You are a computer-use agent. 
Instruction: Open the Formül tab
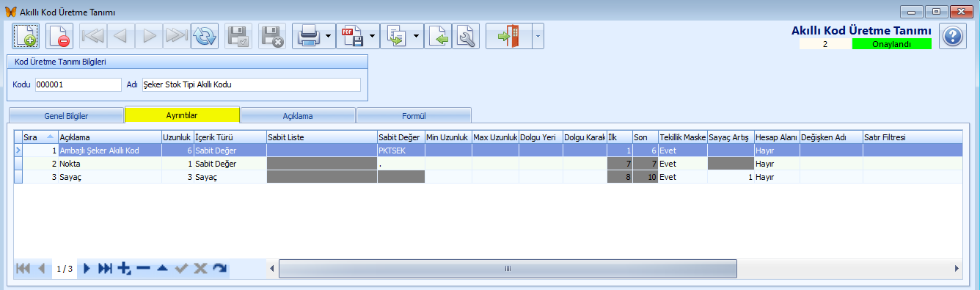tap(414, 116)
